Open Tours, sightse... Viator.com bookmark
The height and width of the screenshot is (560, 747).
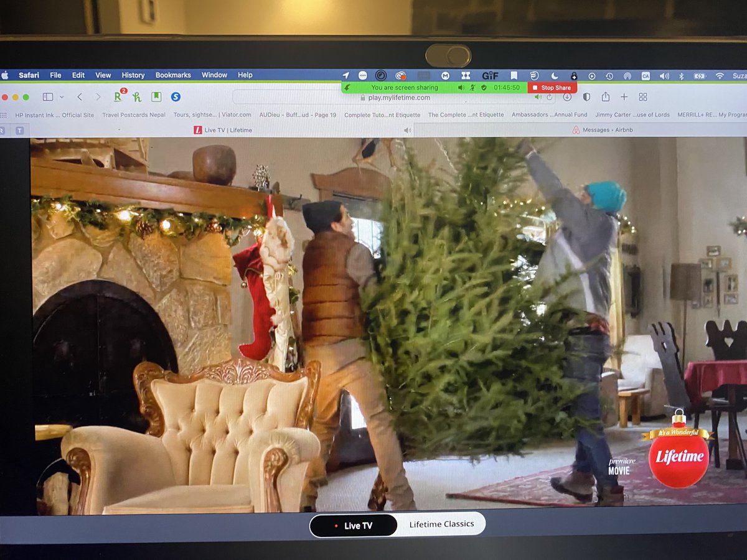coord(212,114)
